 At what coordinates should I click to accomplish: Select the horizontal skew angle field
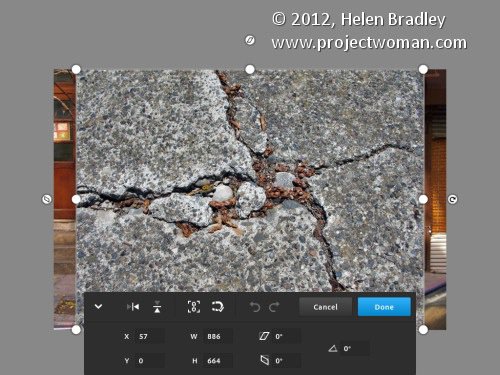[x=287, y=336]
